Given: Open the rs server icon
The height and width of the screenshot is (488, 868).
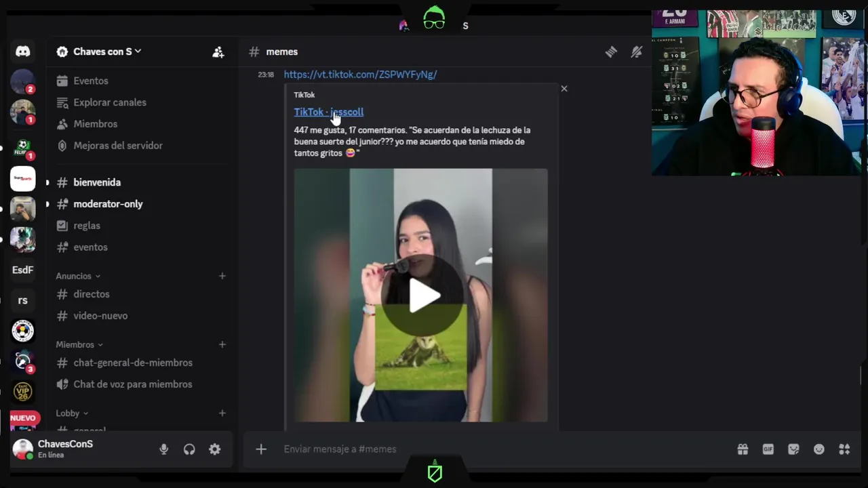Looking at the screenshot, I should coord(22,300).
